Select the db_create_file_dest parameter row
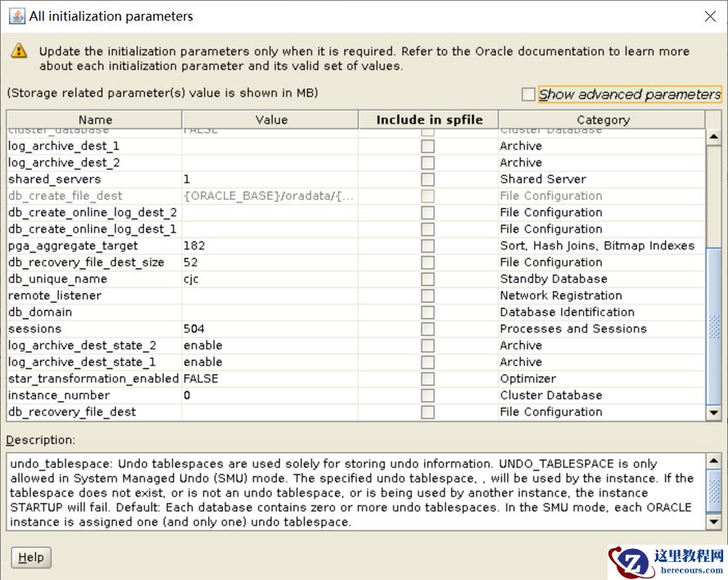 coord(355,196)
